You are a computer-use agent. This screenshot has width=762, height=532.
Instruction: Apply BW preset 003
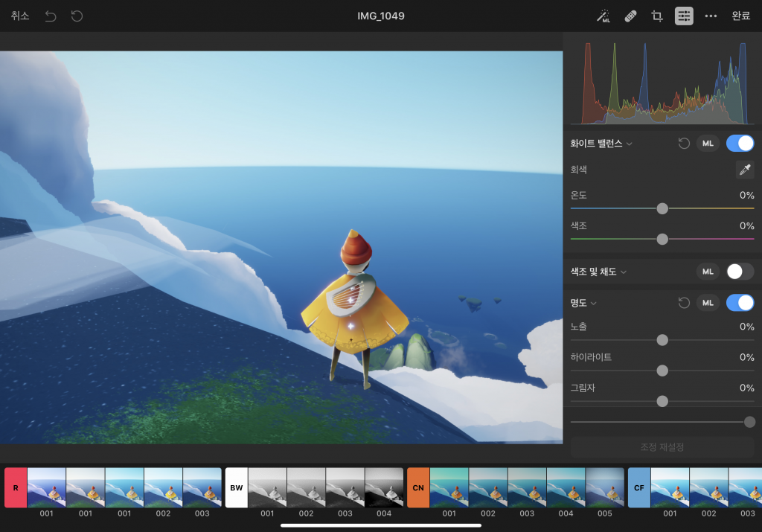coord(345,488)
